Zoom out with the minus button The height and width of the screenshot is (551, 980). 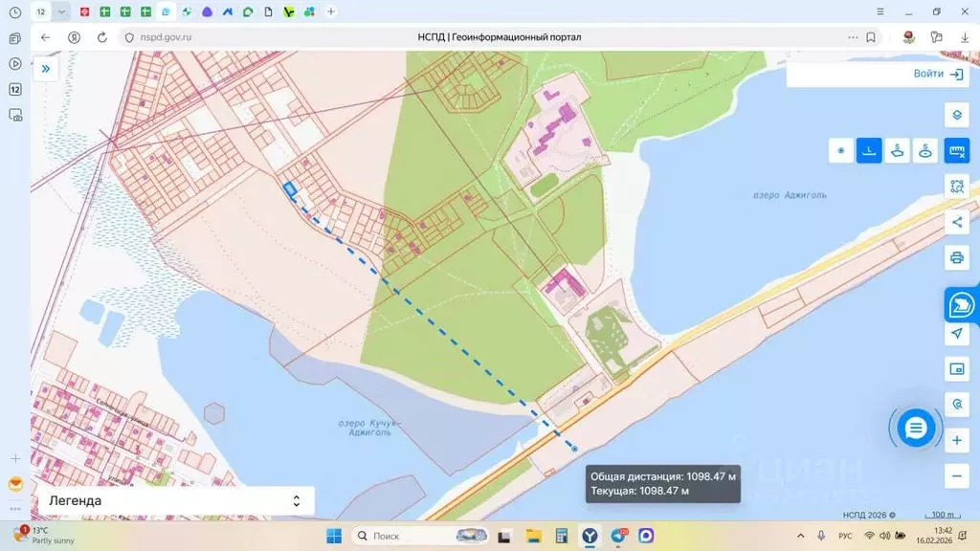click(x=956, y=474)
